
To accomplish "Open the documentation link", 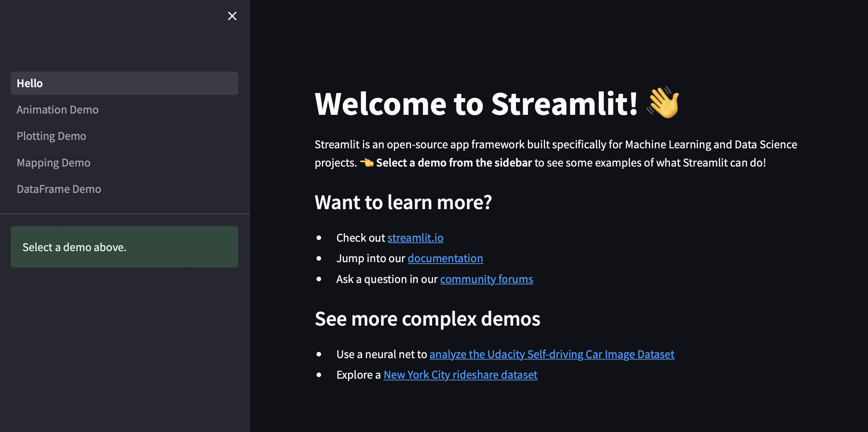I will point(445,259).
